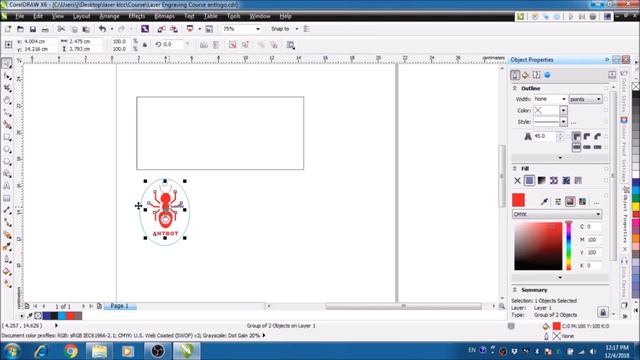Open the Arrange menu
The image size is (640, 360).
tap(109, 16)
